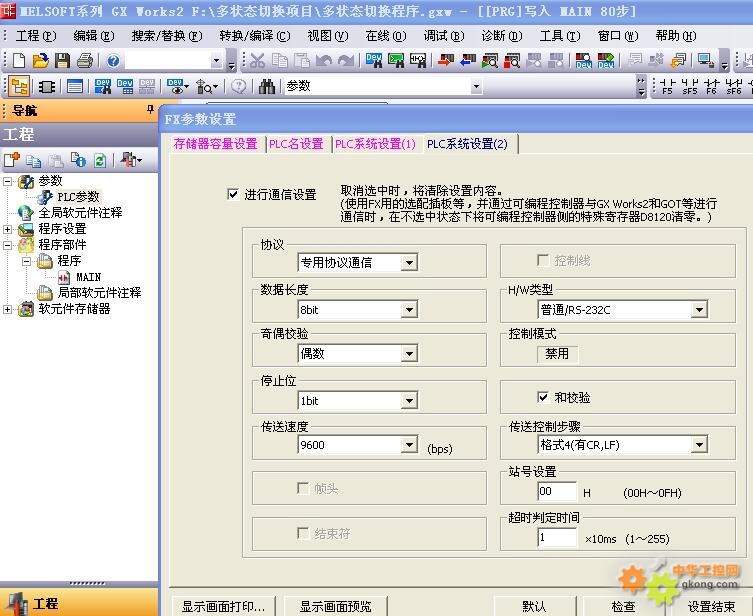
Task: Click the disabled 帧头 checkbox
Action: (303, 489)
